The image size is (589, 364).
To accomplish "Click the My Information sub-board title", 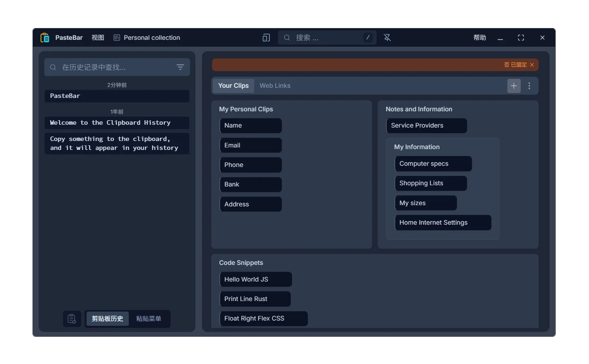I will coord(417,147).
